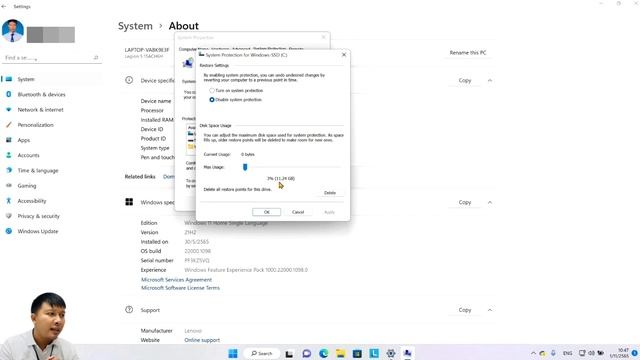Click the greyed-out Apply button

(329, 212)
